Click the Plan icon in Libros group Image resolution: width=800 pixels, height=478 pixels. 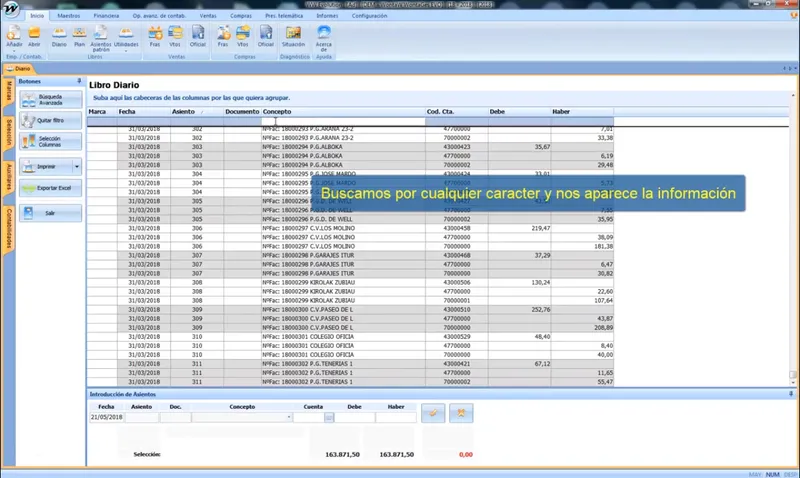[x=79, y=37]
